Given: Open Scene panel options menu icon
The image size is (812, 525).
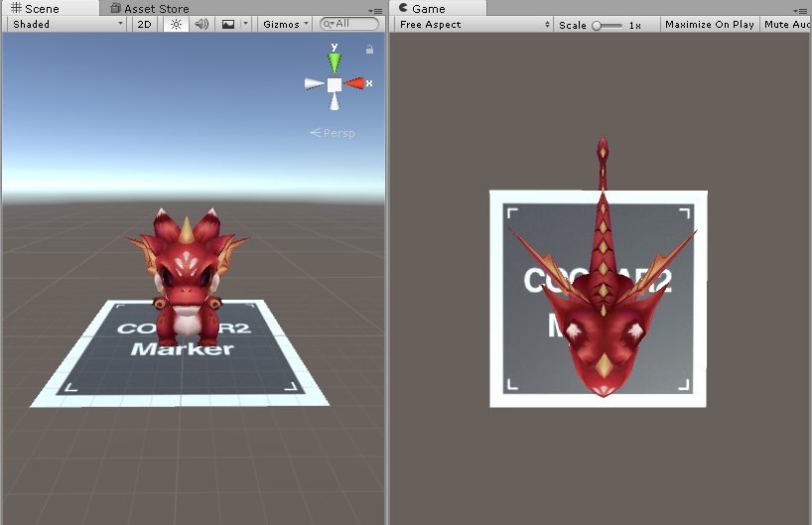Looking at the screenshot, I should coord(376,10).
